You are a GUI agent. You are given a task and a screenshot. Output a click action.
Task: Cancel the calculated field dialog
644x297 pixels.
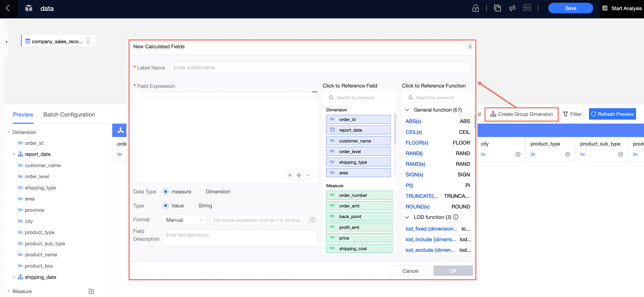(x=410, y=271)
